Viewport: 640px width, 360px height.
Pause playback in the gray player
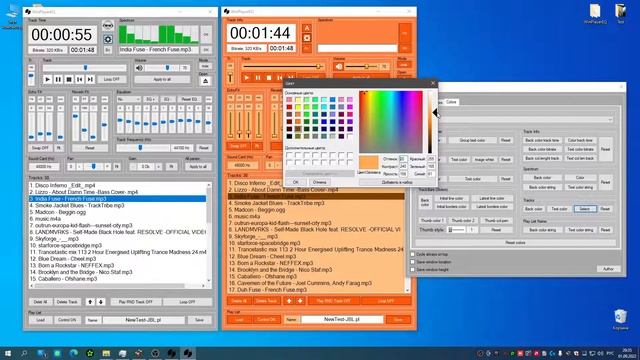[58, 80]
